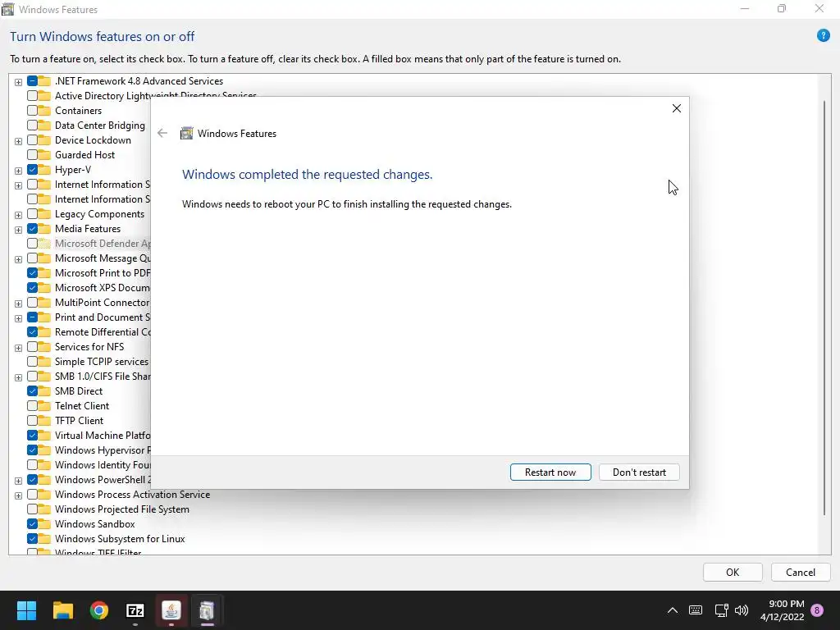The height and width of the screenshot is (630, 840).
Task: Disable the Windows Sandbox checkbox
Action: [x=32, y=524]
